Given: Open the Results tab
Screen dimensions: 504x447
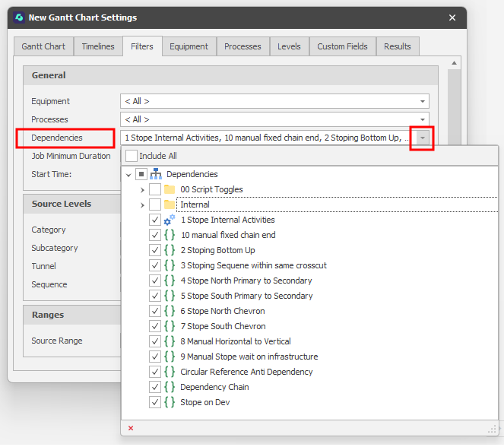Looking at the screenshot, I should click(398, 46).
